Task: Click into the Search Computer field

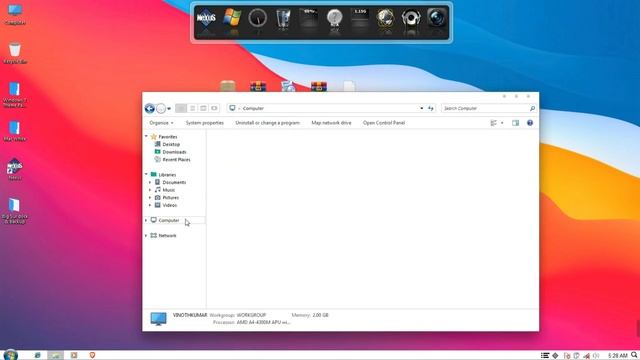Action: coord(485,108)
